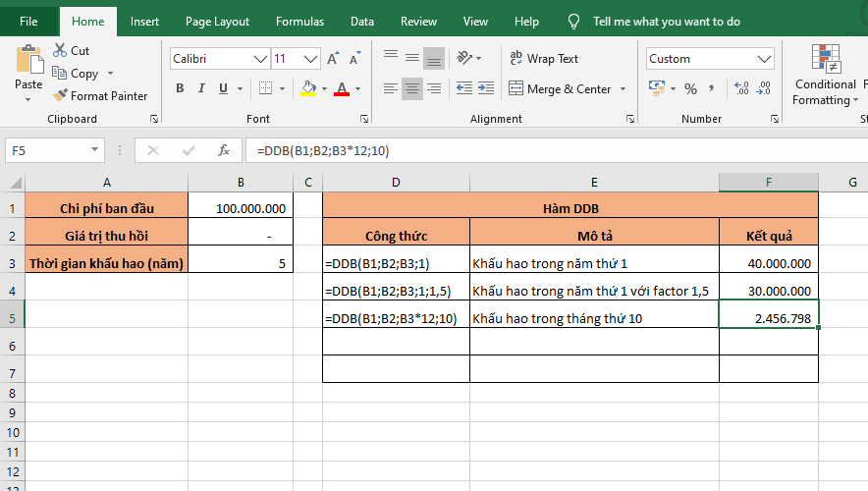Image resolution: width=868 pixels, height=491 pixels.
Task: Click the Increase Font Size icon
Action: click(x=333, y=59)
